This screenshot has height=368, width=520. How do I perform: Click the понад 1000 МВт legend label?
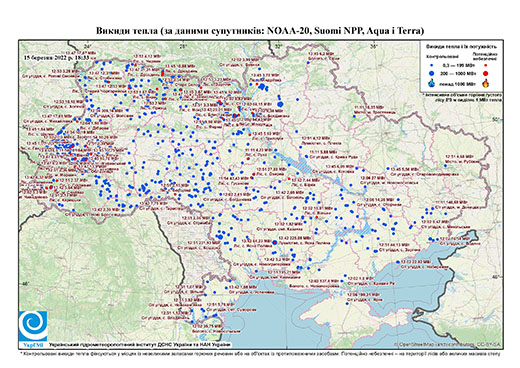tap(458, 83)
